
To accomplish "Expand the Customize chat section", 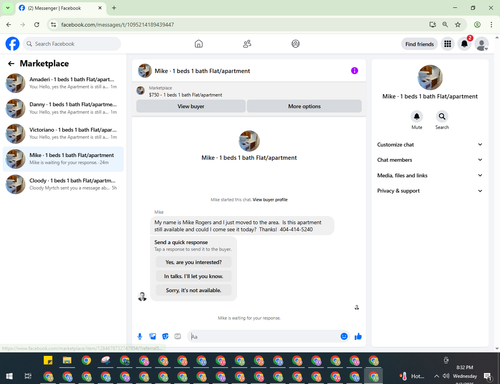I will pyautogui.click(x=430, y=144).
